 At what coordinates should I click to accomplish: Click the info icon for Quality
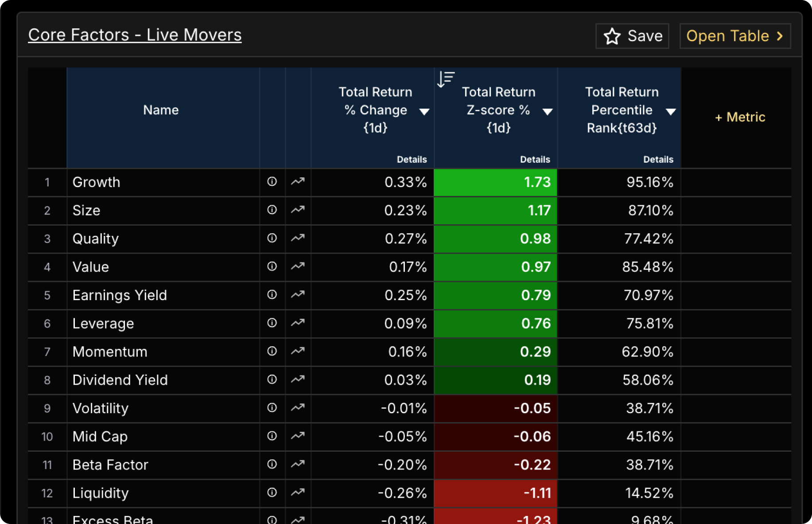pyautogui.click(x=272, y=238)
